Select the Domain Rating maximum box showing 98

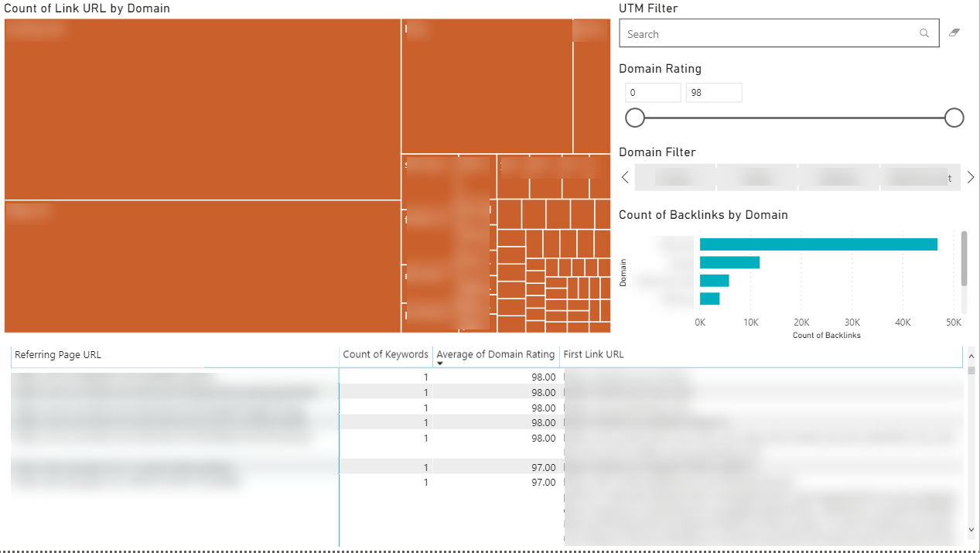pos(713,93)
